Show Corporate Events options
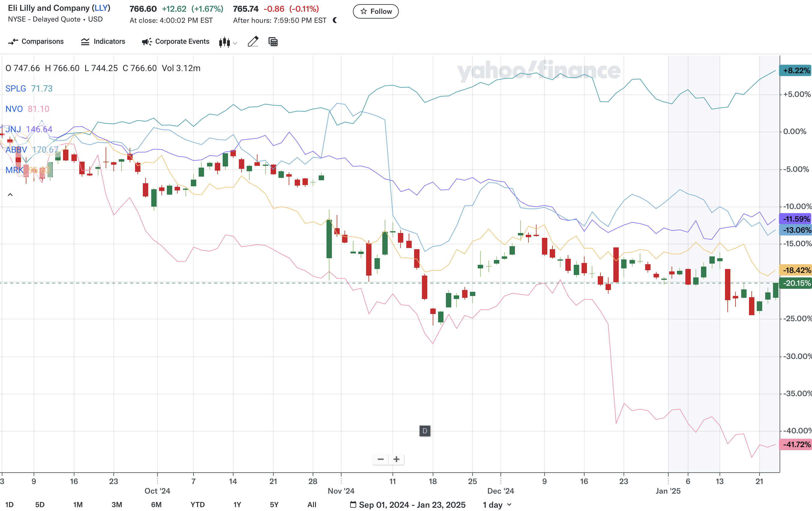Image resolution: width=812 pixels, height=511 pixels. point(175,41)
